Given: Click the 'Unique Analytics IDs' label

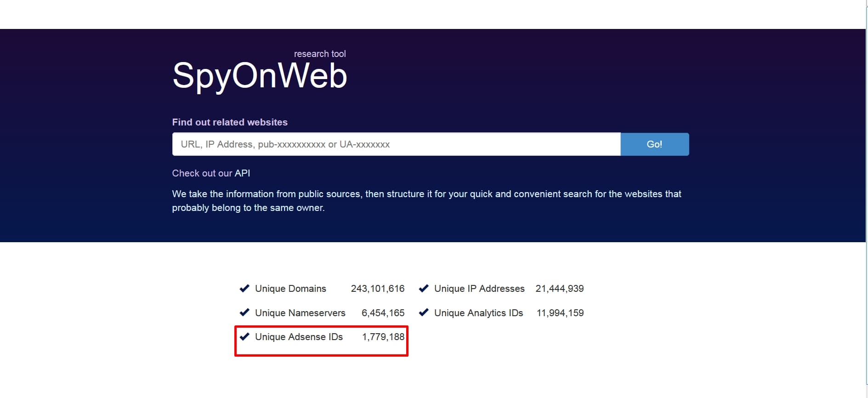Looking at the screenshot, I should point(479,313).
